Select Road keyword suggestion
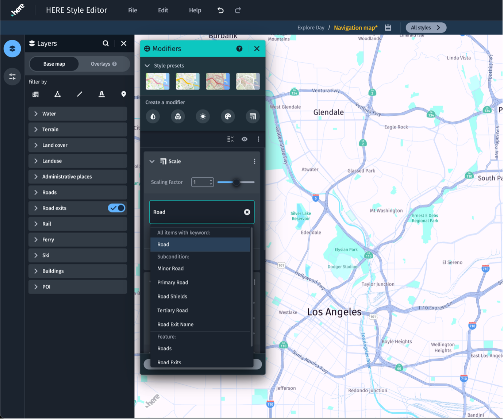 (200, 245)
